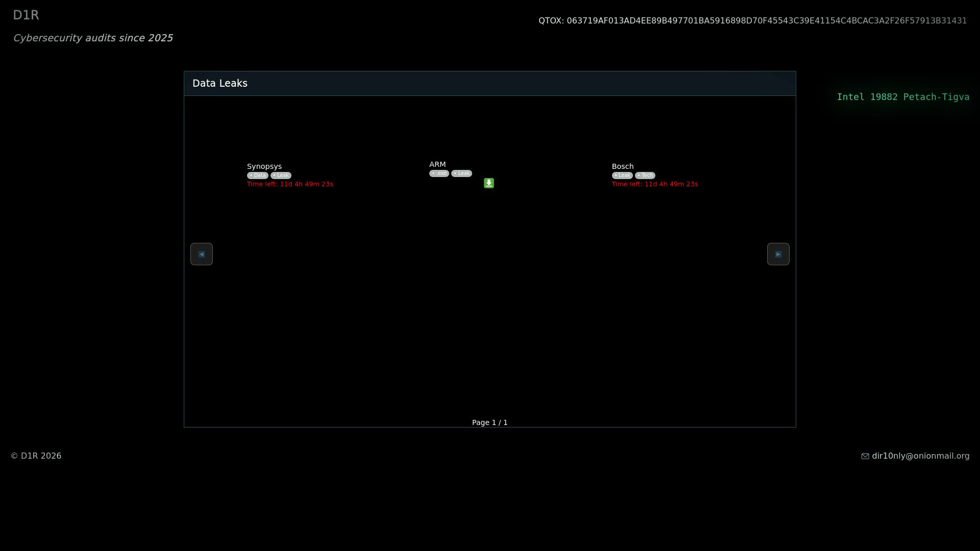This screenshot has height=551, width=980.
Task: Open the Synopsys leak entry
Action: tap(264, 166)
